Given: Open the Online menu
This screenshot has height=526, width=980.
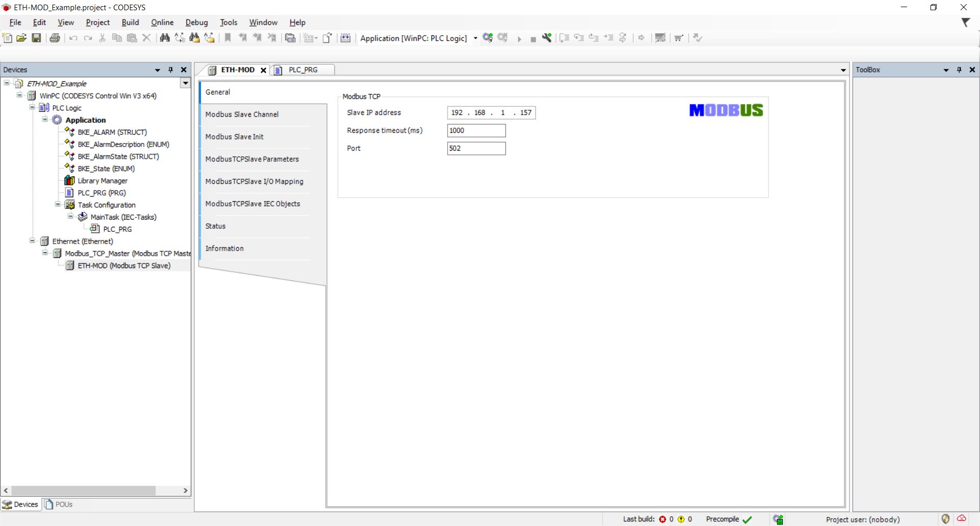Looking at the screenshot, I should (x=162, y=22).
